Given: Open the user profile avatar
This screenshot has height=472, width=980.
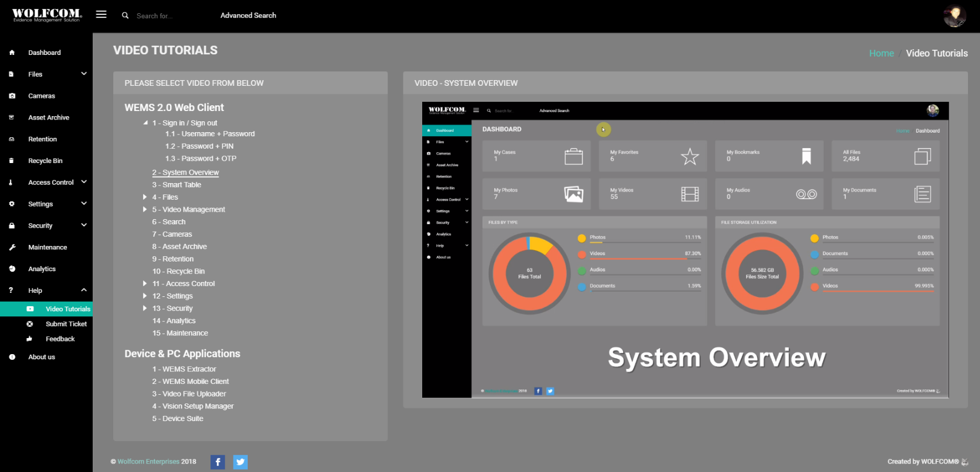Looking at the screenshot, I should click(955, 15).
